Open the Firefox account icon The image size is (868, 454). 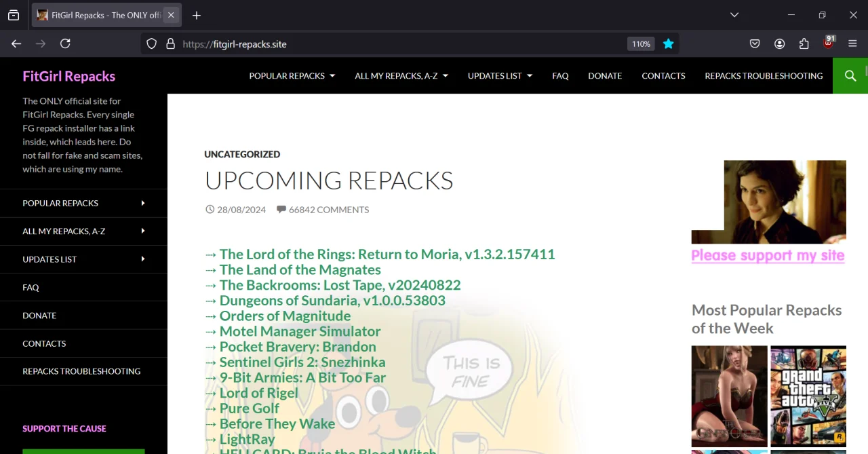click(779, 43)
